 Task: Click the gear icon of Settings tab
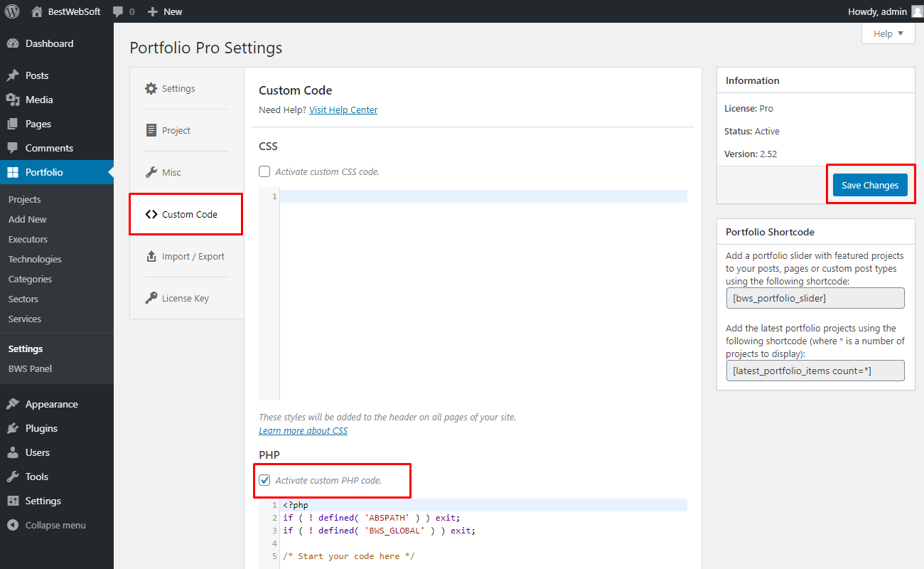pyautogui.click(x=151, y=89)
